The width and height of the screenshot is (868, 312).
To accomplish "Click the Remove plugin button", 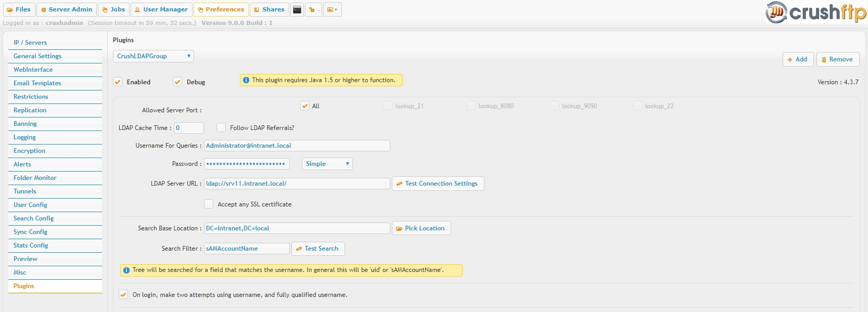I will click(837, 59).
